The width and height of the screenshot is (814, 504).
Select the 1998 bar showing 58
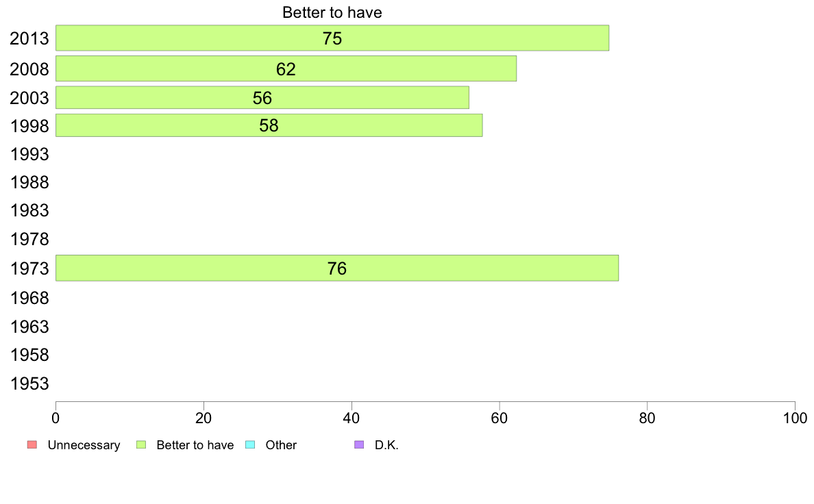pos(269,125)
